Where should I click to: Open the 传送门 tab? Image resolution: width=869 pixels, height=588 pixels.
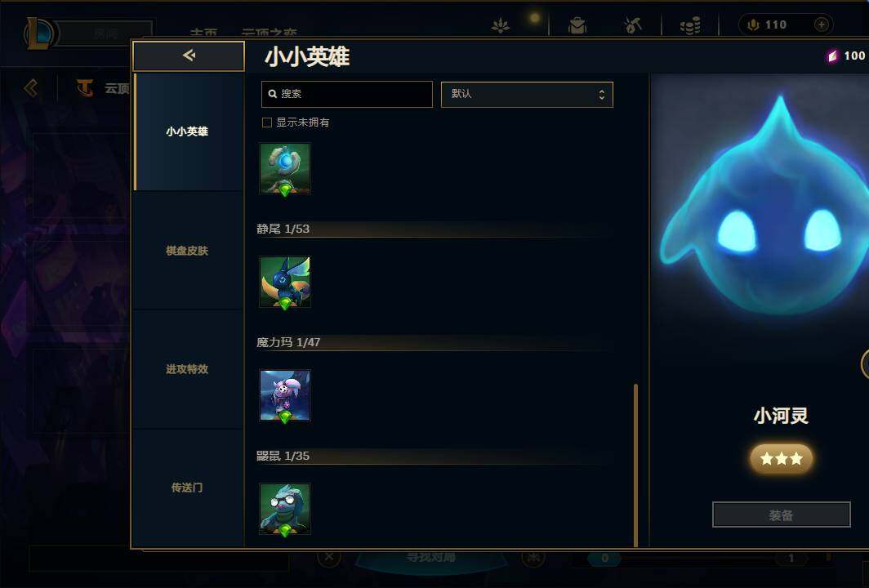click(x=187, y=488)
